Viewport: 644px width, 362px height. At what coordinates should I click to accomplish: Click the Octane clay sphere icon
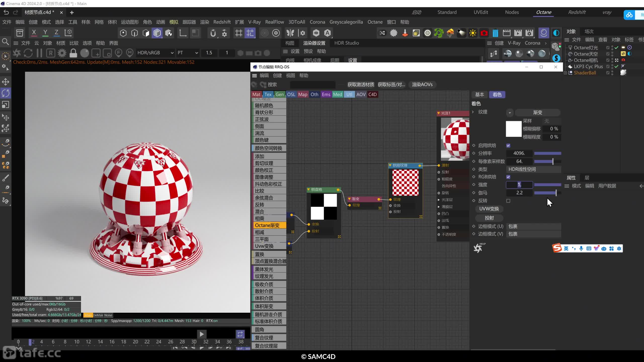[x=85, y=53]
